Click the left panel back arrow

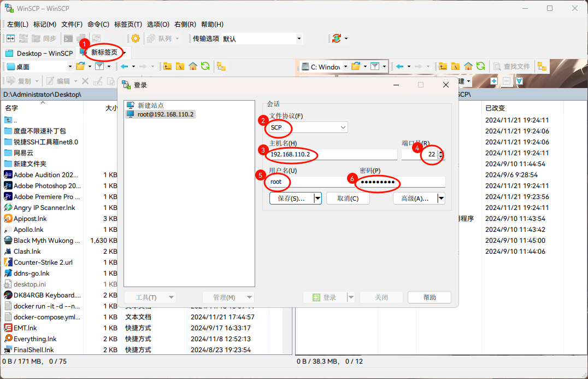[125, 66]
